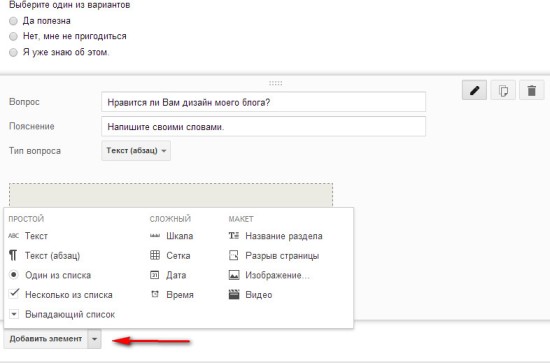Choose radio Нет, мне не пригодиться

[13, 36]
